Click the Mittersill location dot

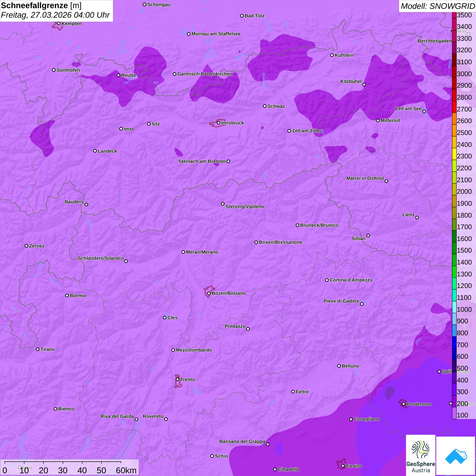pyautogui.click(x=378, y=120)
